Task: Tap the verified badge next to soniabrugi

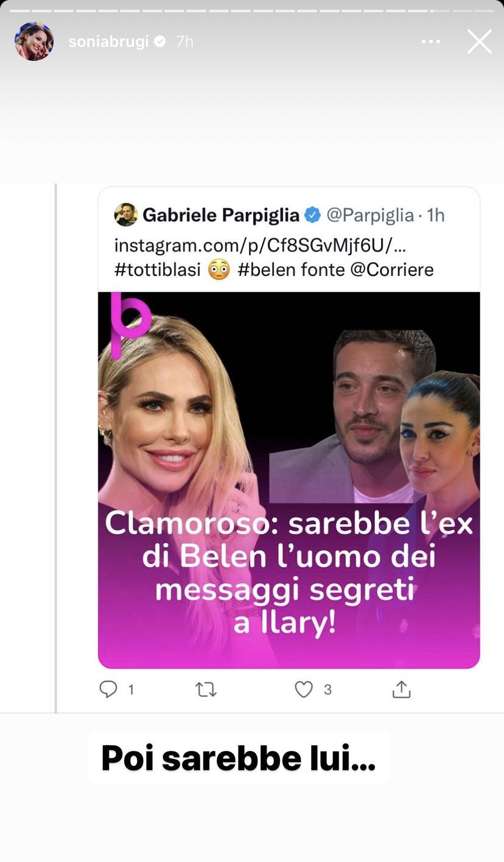Action: tap(160, 41)
